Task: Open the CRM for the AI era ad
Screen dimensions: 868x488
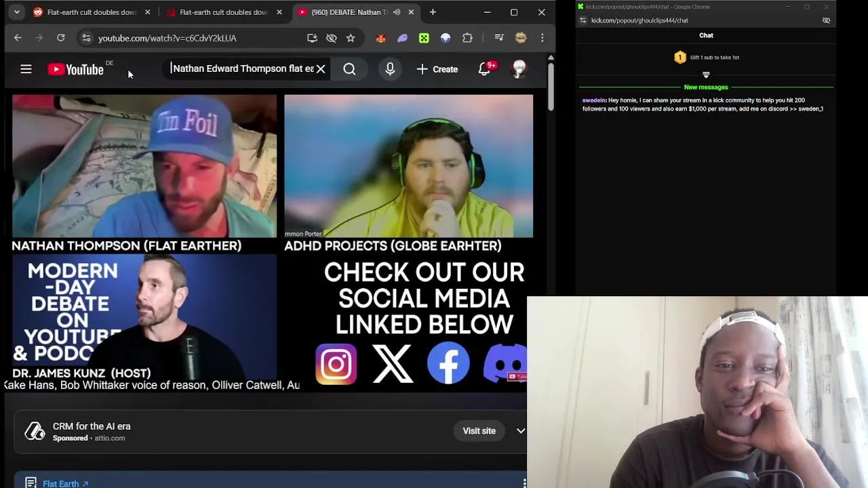Action: 92,426
